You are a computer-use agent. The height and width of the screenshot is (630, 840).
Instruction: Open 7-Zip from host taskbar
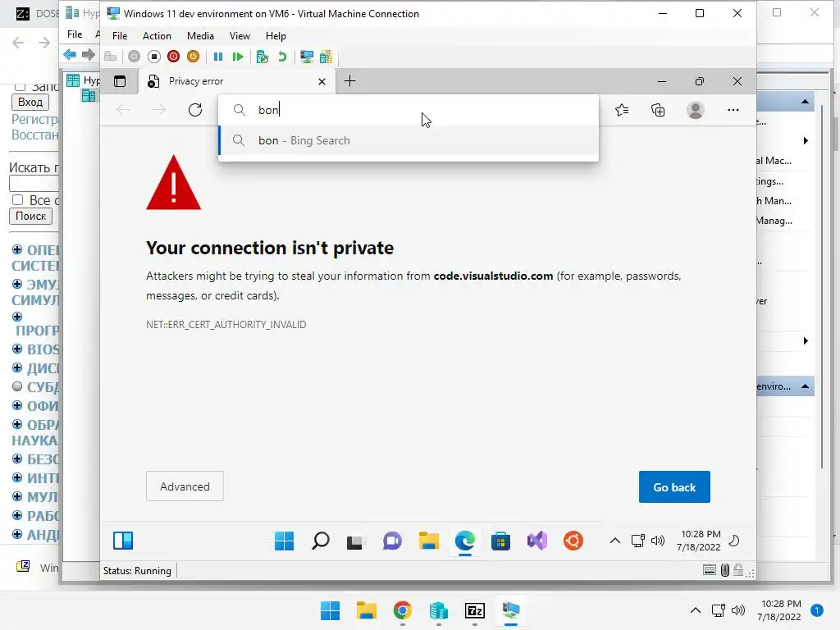click(475, 610)
